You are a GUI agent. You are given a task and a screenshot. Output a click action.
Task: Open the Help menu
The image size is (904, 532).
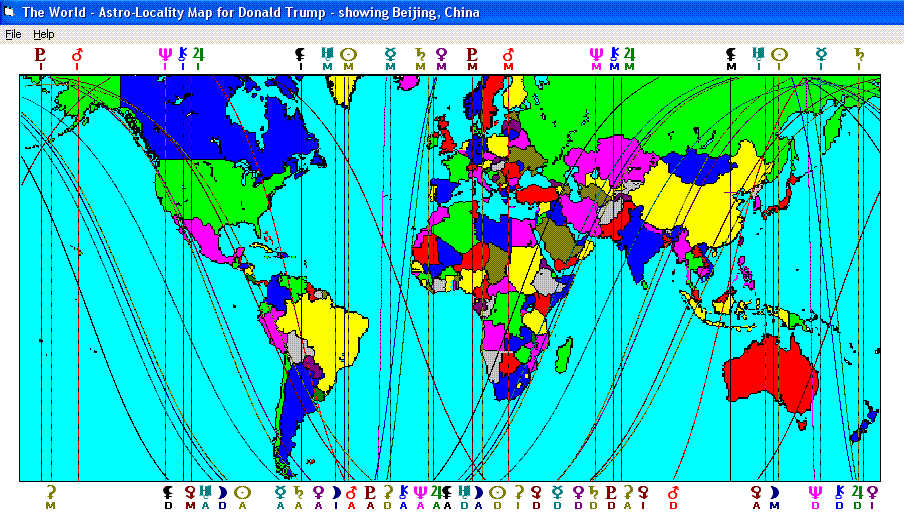coord(44,34)
